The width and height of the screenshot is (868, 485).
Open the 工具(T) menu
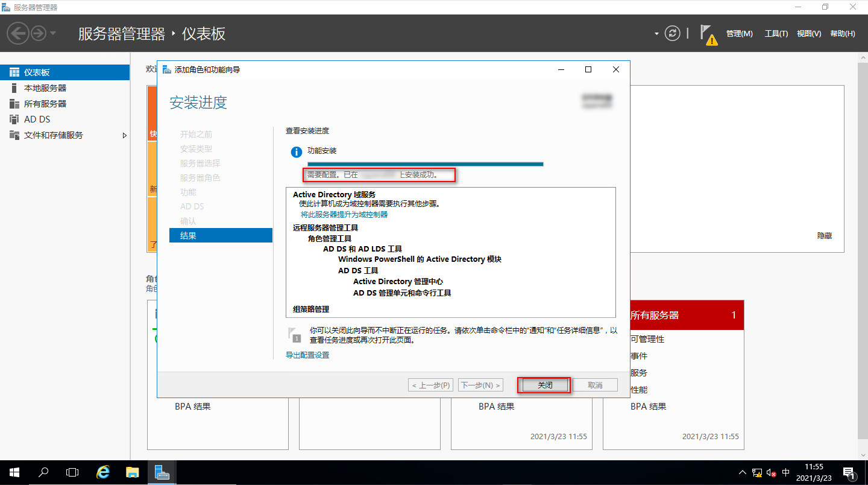click(776, 34)
